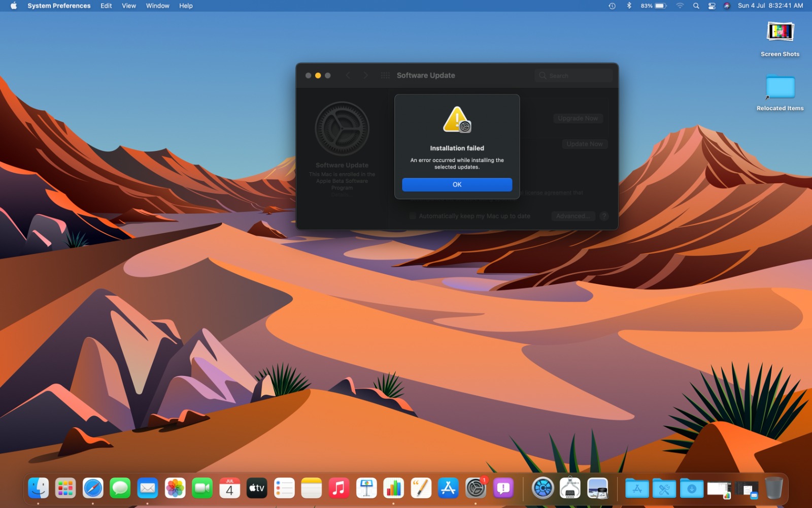Open Keynote from the Dock
This screenshot has height=508, width=812.
pos(366,488)
